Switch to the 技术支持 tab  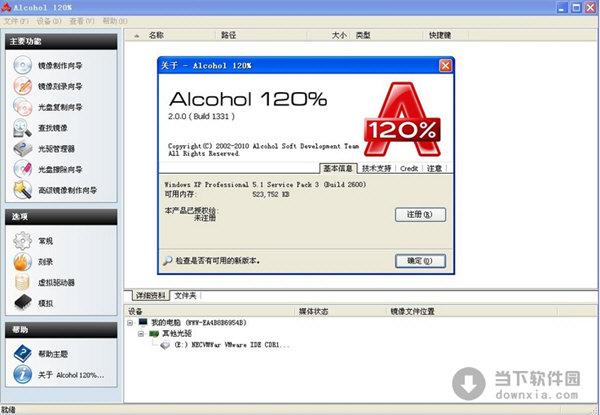(377, 168)
